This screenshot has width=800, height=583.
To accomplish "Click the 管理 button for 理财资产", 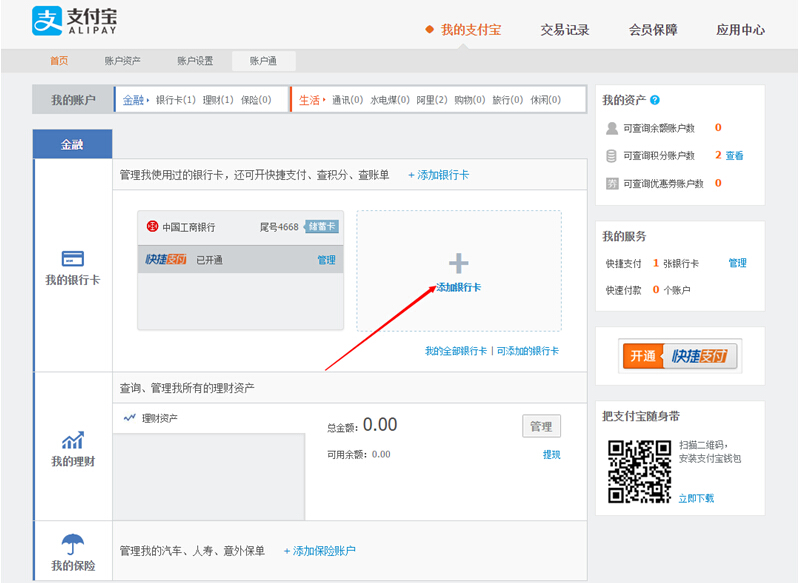I will click(541, 426).
